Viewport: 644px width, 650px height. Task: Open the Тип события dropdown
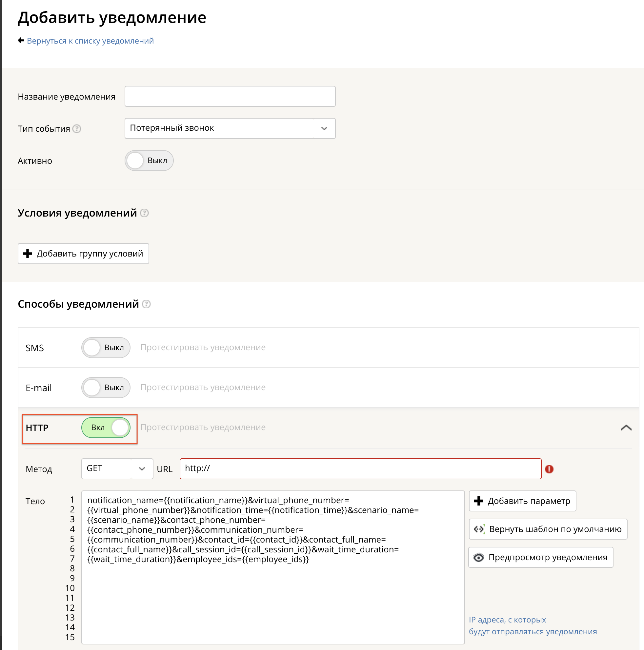click(230, 128)
